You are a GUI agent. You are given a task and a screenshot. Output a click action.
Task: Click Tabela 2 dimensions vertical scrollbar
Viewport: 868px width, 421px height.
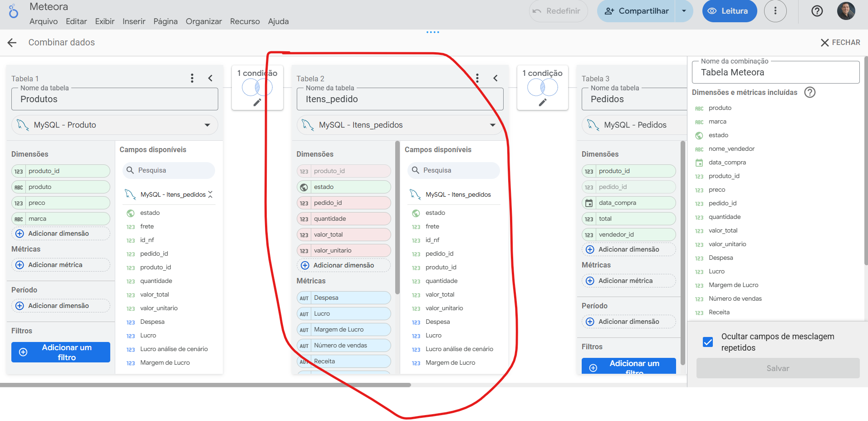click(397, 218)
